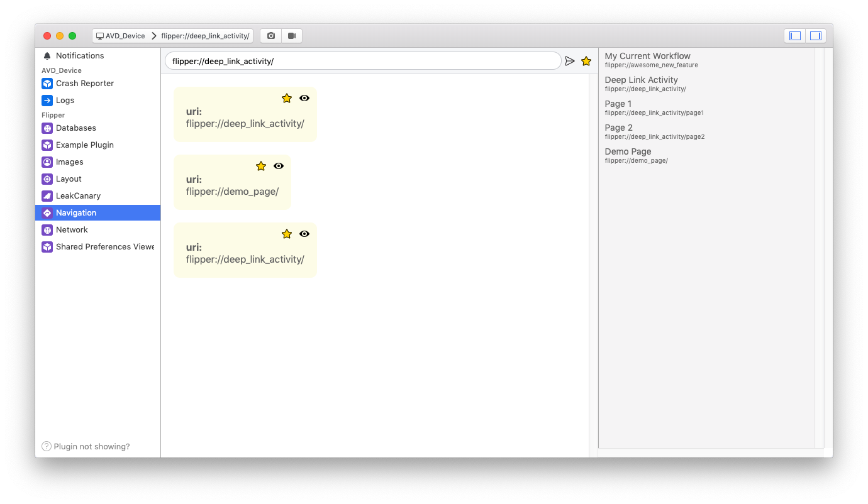Take a screenshot with the camera icon
Screen dimensions: 868x504
[270, 36]
